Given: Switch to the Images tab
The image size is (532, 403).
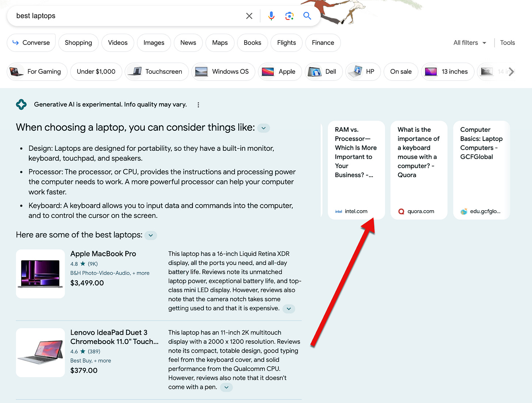Looking at the screenshot, I should coord(154,43).
